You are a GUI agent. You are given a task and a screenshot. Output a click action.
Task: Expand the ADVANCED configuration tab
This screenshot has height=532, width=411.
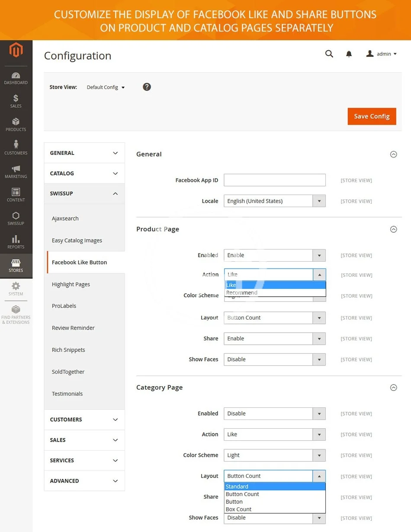coord(84,481)
